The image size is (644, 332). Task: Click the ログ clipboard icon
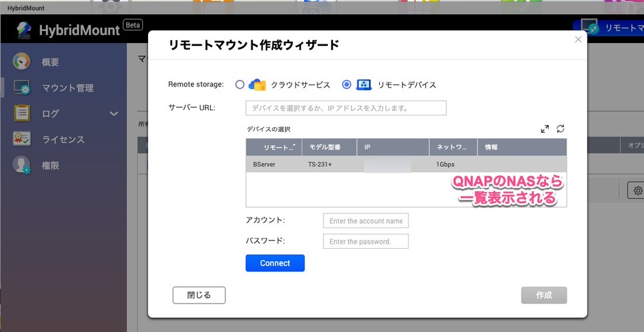(x=21, y=113)
